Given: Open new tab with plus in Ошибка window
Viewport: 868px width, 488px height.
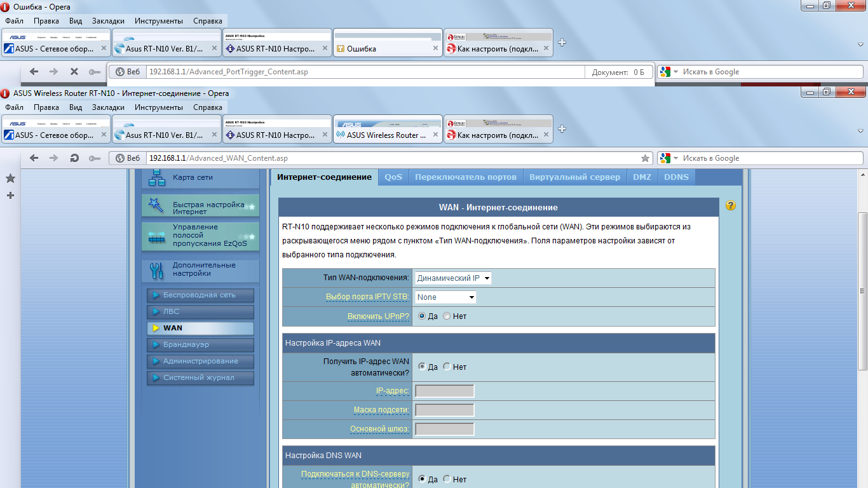Looking at the screenshot, I should (562, 43).
